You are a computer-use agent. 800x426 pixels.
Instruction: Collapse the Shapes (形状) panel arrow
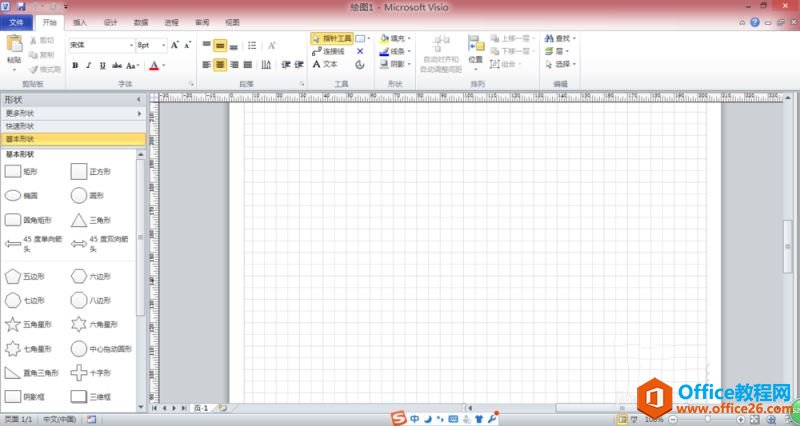click(x=138, y=99)
